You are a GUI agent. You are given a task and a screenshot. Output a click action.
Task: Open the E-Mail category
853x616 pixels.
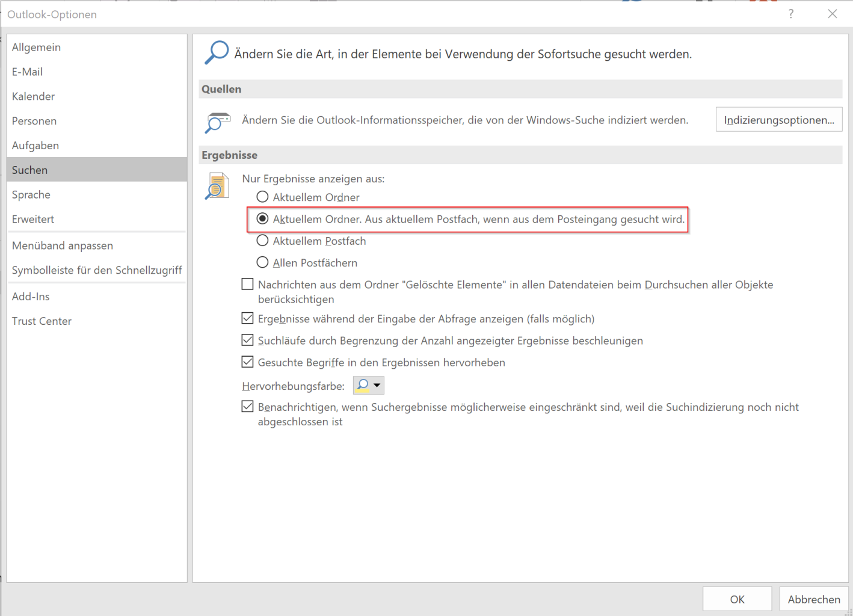coord(97,72)
